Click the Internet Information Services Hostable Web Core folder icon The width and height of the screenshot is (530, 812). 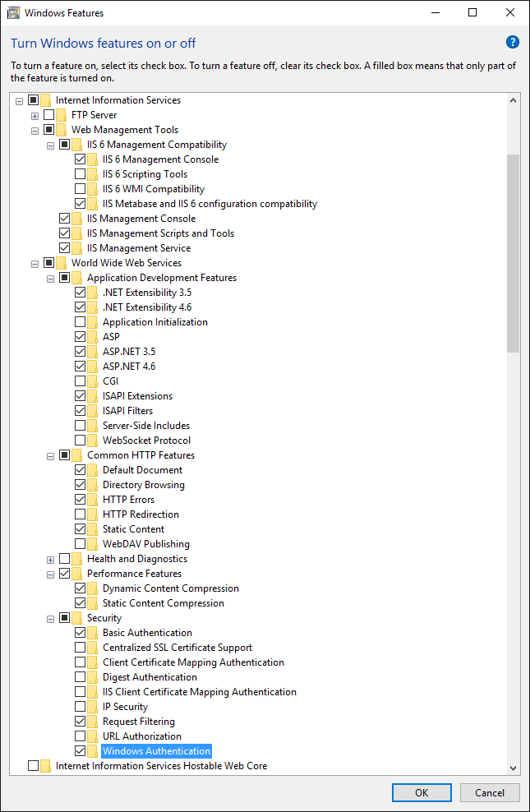pyautogui.click(x=45, y=765)
